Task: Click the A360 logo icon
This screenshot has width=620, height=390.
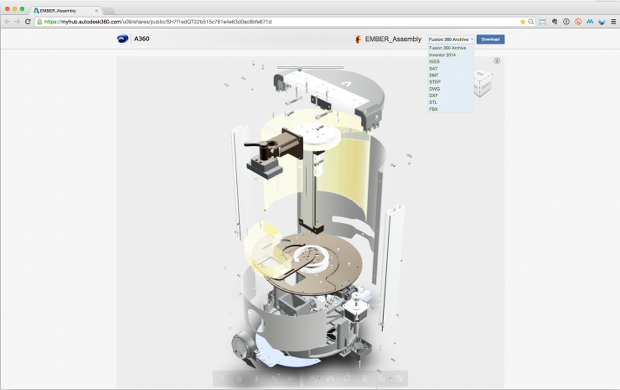Action: [x=123, y=38]
